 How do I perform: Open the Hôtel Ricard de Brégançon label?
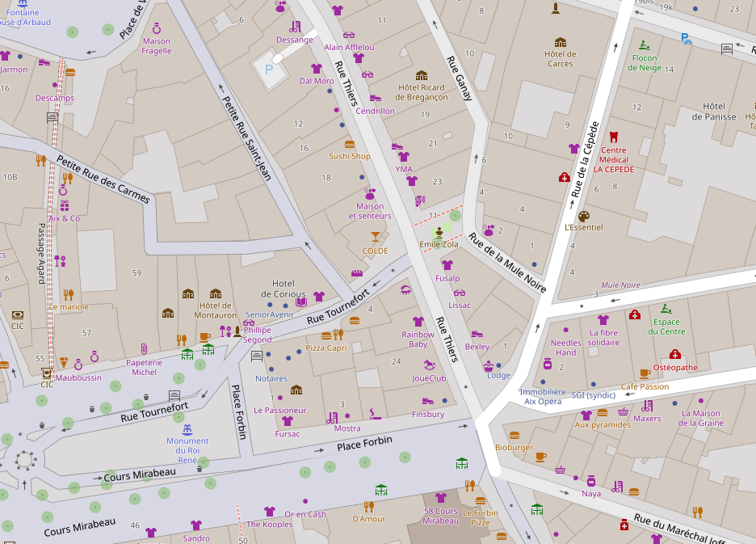point(422,92)
